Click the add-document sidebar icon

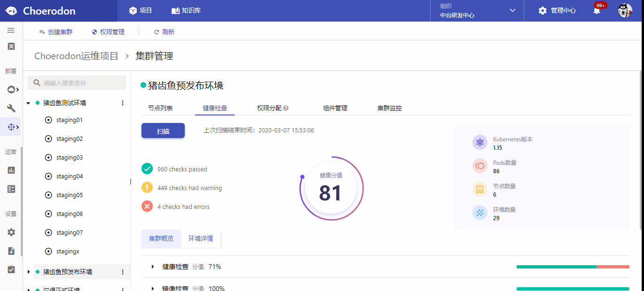(x=11, y=251)
